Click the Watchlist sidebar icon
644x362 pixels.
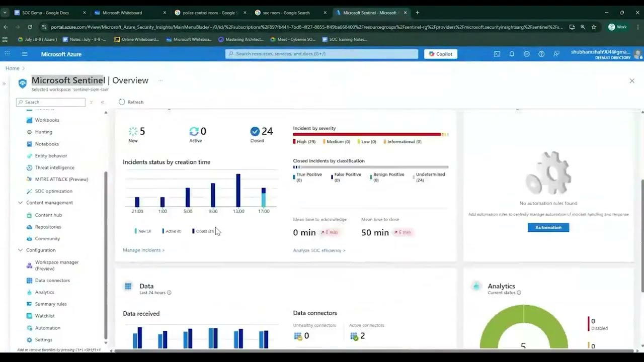[29, 316]
